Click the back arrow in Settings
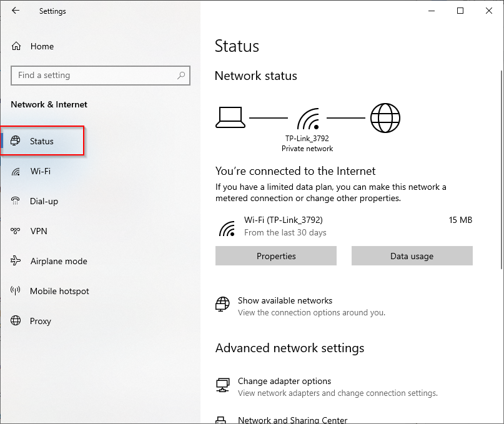The width and height of the screenshot is (504, 424). [x=16, y=11]
